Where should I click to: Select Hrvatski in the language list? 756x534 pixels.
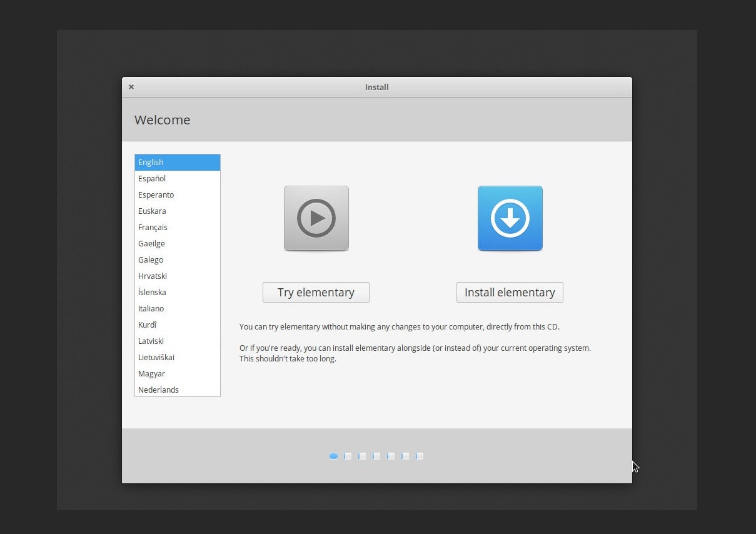pyautogui.click(x=178, y=276)
